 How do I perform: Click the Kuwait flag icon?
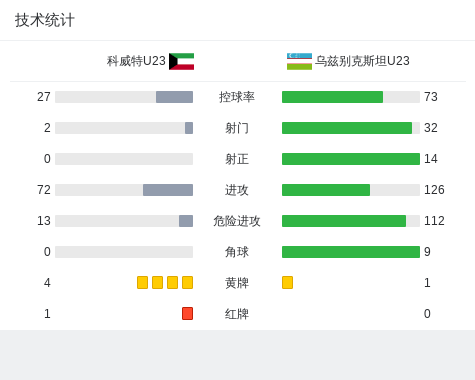point(181,61)
